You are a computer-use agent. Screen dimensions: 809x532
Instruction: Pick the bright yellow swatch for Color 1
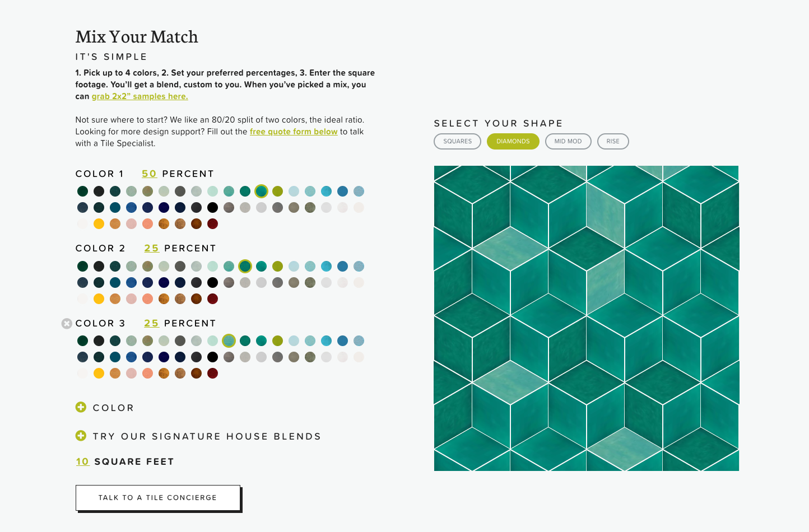pos(99,224)
